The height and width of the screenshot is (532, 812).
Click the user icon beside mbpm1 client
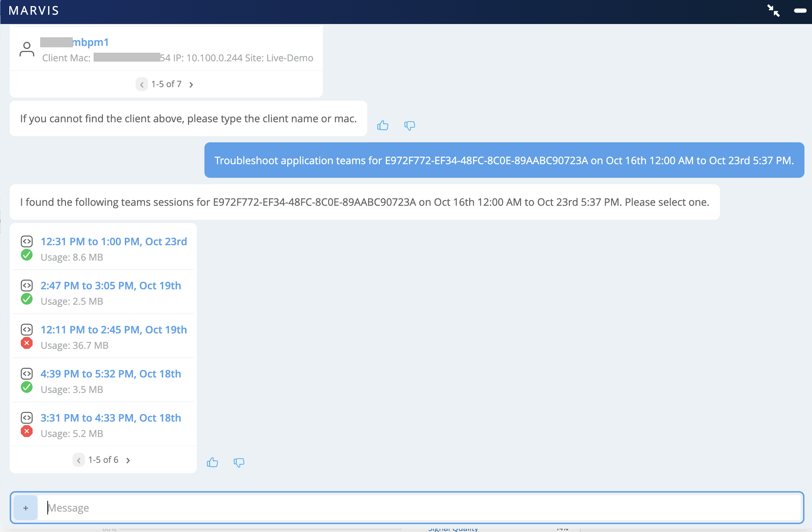click(x=27, y=49)
